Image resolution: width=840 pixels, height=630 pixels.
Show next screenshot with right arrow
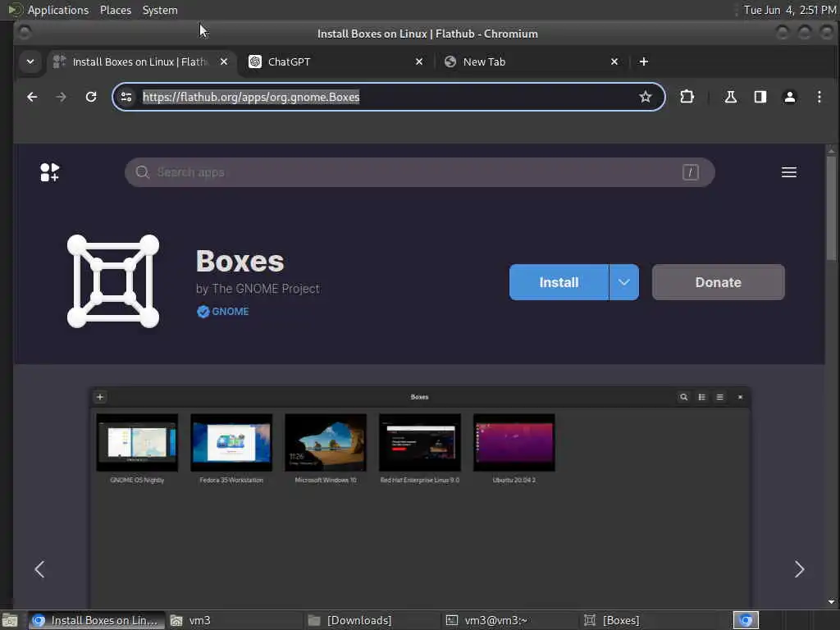coord(799,569)
